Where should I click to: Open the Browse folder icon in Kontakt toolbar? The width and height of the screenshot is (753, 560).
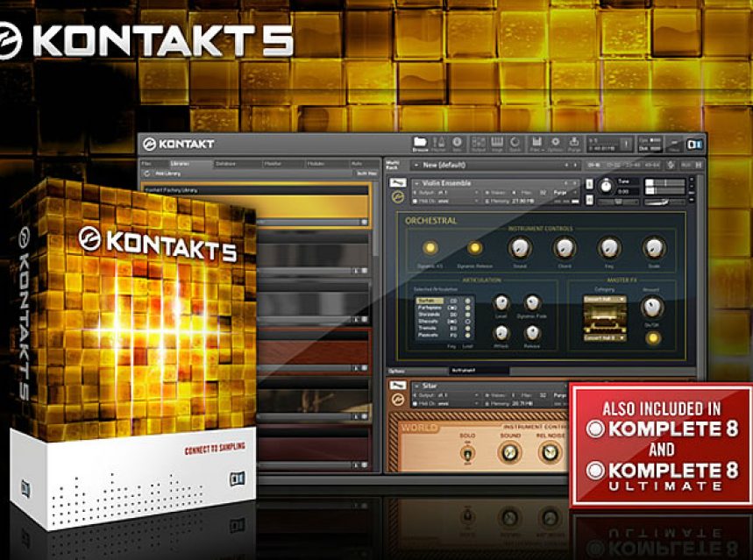pyautogui.click(x=420, y=144)
